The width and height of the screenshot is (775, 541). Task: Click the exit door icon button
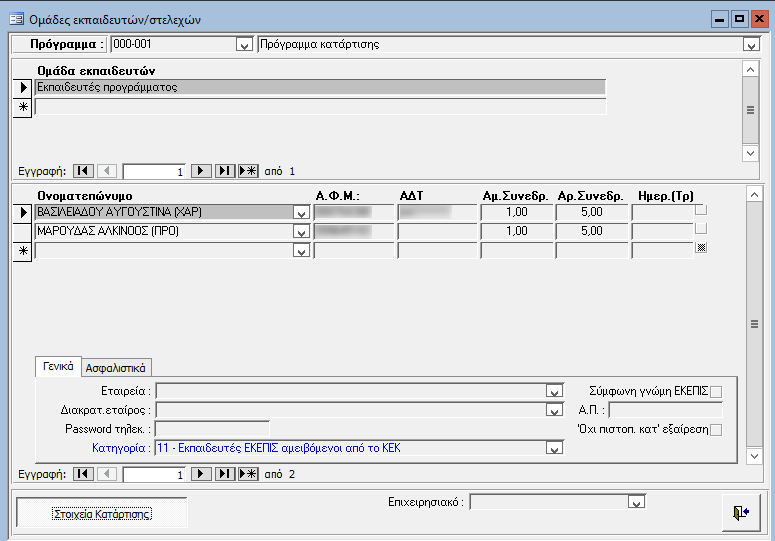(740, 512)
